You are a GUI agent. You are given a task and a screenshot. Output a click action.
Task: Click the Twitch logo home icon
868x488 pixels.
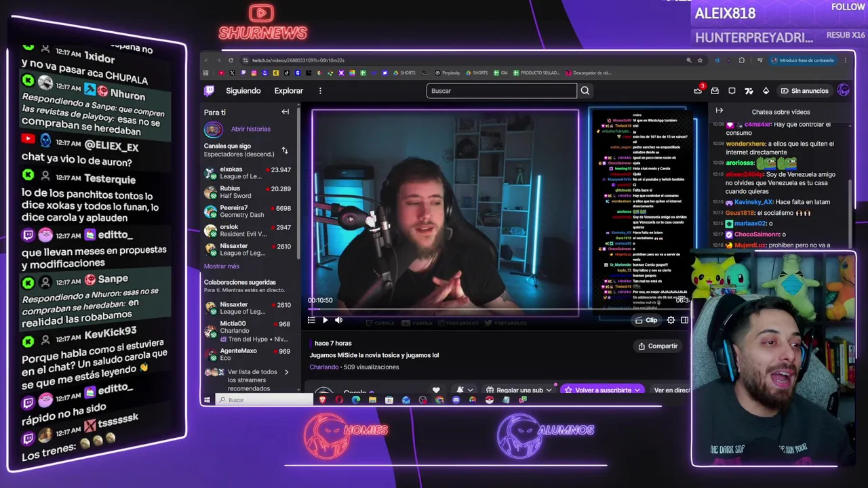tap(210, 90)
